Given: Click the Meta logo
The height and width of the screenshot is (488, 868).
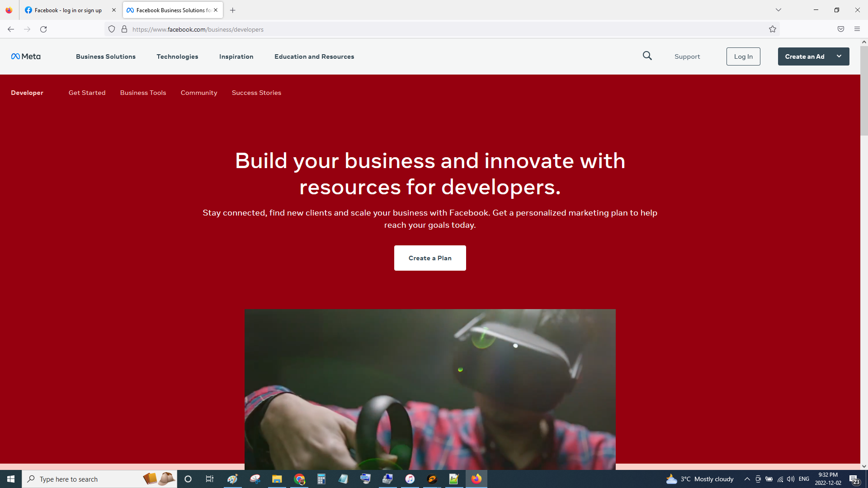Looking at the screenshot, I should point(26,56).
